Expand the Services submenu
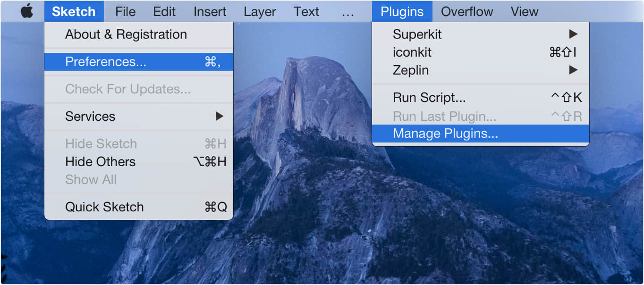 point(139,117)
